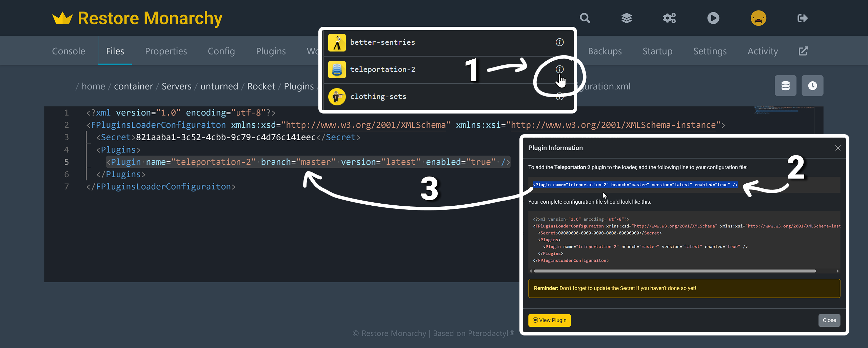Viewport: 868px width, 348px height.
Task: Click the Secret value in editor line 3
Action: [x=226, y=138]
